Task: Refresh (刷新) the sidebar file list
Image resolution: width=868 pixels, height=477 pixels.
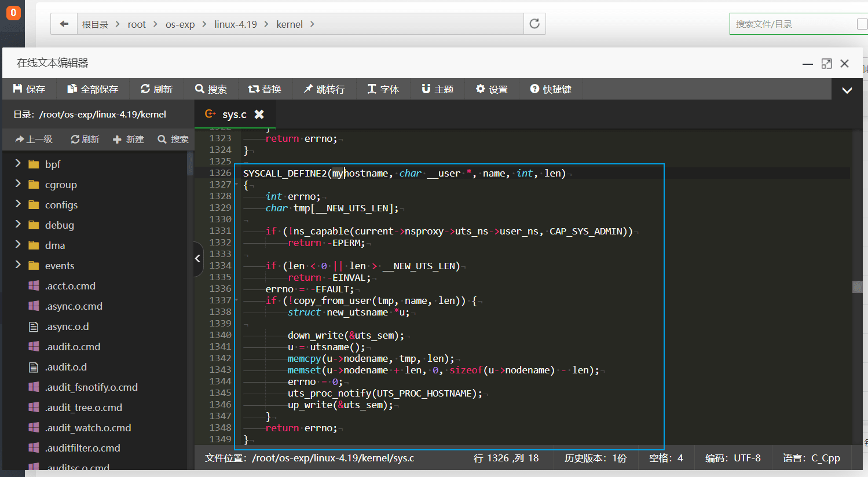Action: (x=85, y=139)
